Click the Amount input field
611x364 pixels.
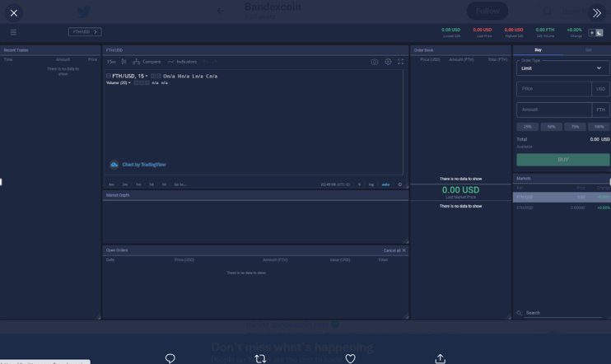coord(553,110)
